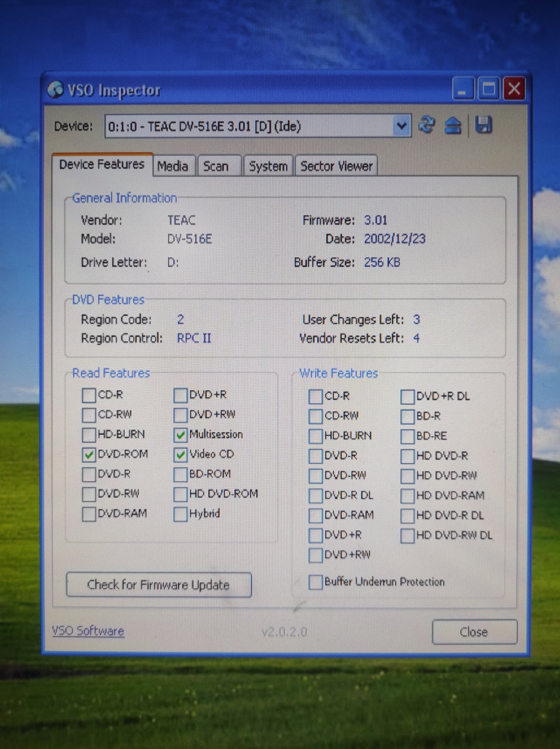
Task: Maximize the VSO Inspector window
Action: [488, 89]
